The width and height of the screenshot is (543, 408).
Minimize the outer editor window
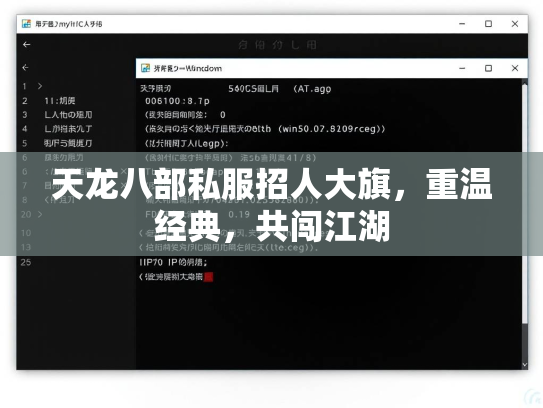[462, 24]
